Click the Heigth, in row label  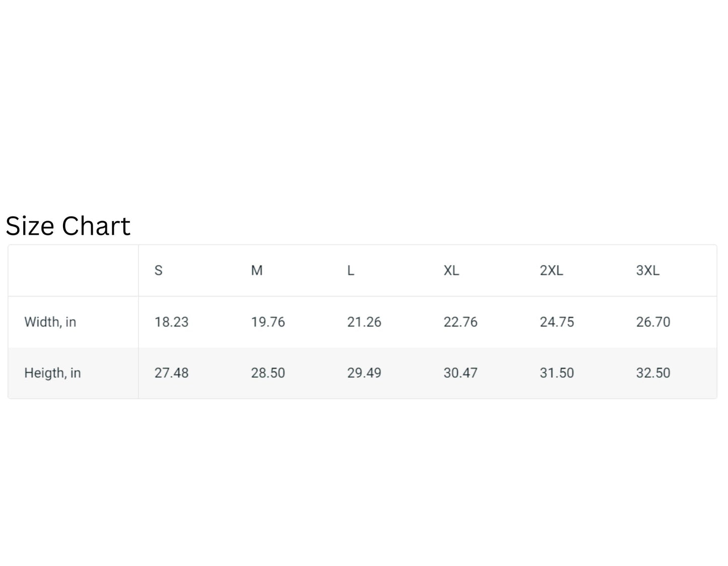pyautogui.click(x=52, y=373)
